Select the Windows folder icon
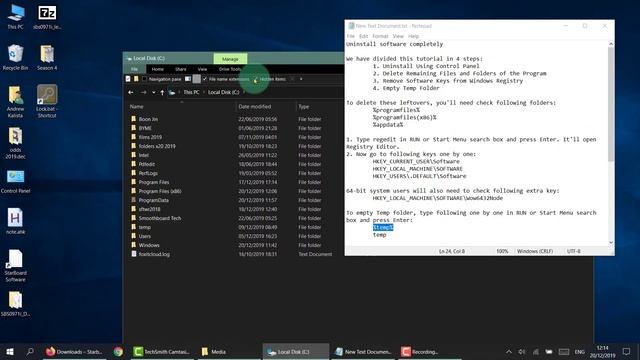The image size is (640, 360). [x=133, y=245]
